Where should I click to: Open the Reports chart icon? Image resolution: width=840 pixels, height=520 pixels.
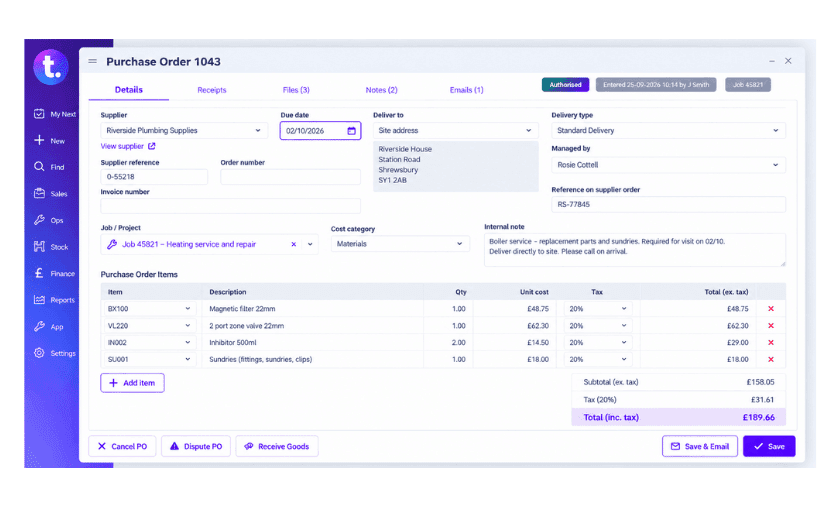point(39,299)
